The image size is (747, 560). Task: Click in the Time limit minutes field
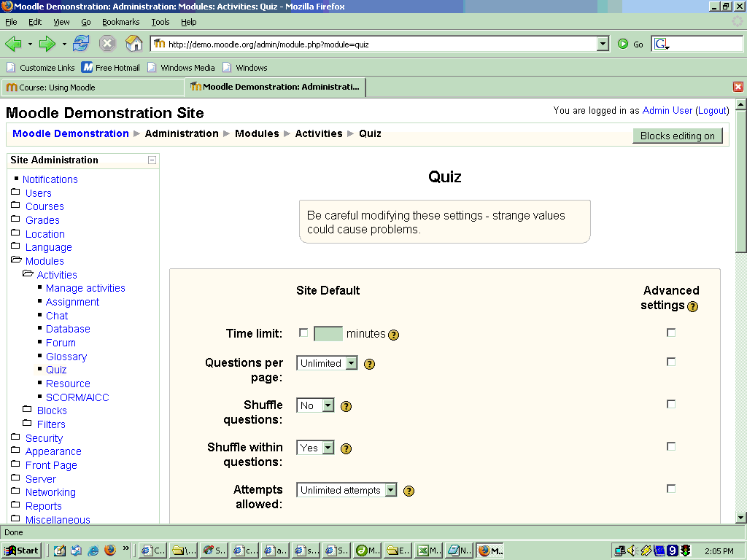[328, 334]
